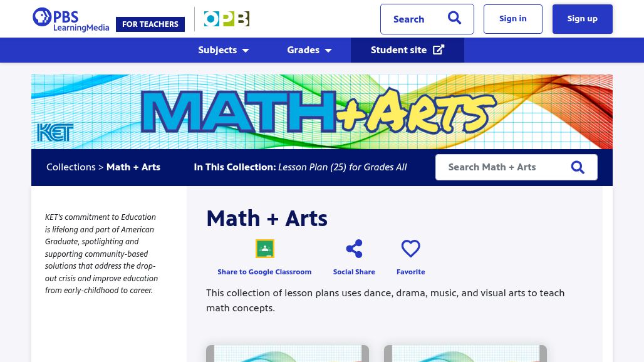The image size is (644, 362).
Task: Open the Student site tab
Action: click(x=399, y=50)
